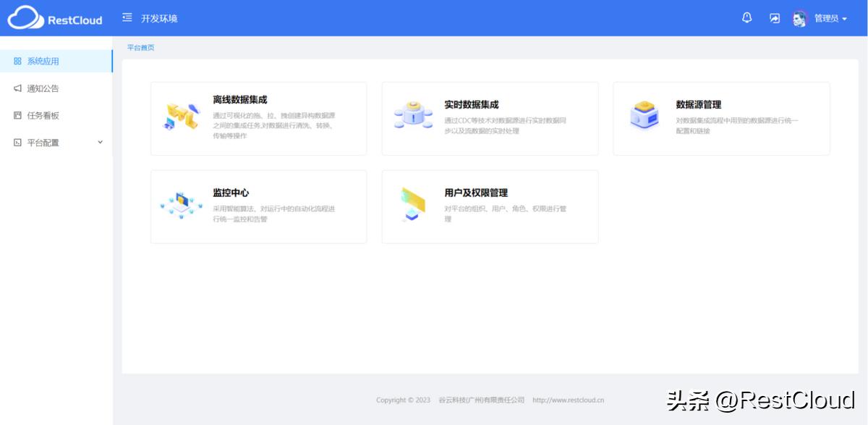Open the 离线数据集成 module icon
Viewport: 868px width, 425px height.
pos(180,116)
